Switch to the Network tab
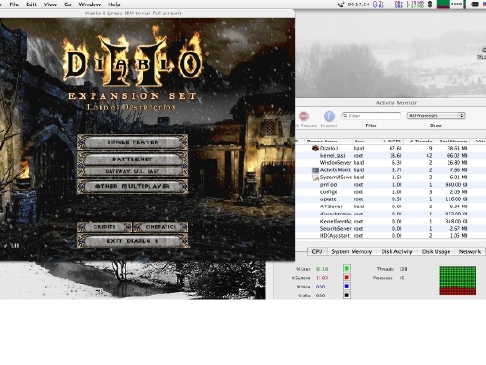486x365 pixels. (x=470, y=252)
